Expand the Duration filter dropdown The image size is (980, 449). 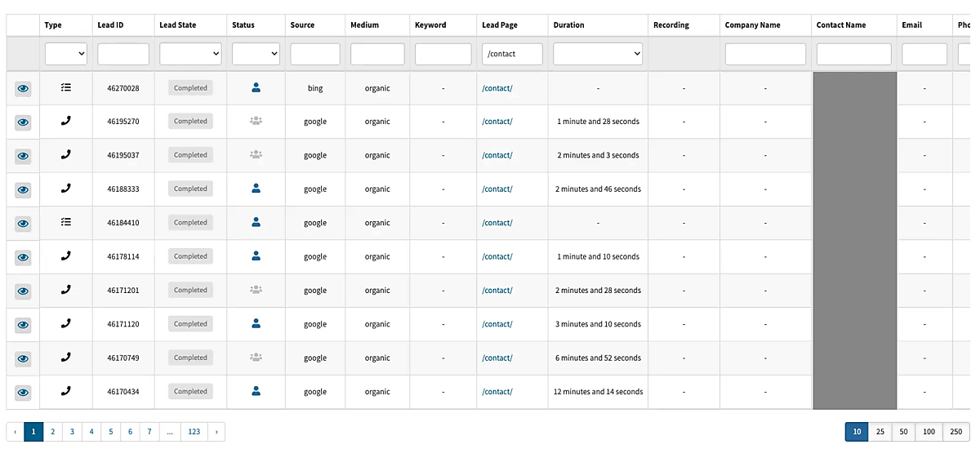tap(598, 54)
